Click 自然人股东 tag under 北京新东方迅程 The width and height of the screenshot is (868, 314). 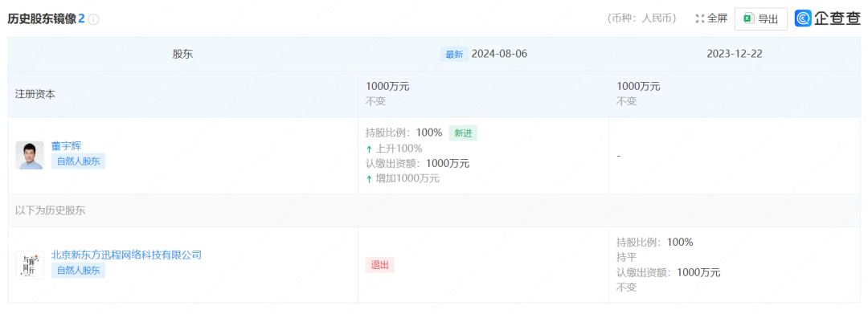point(78,271)
